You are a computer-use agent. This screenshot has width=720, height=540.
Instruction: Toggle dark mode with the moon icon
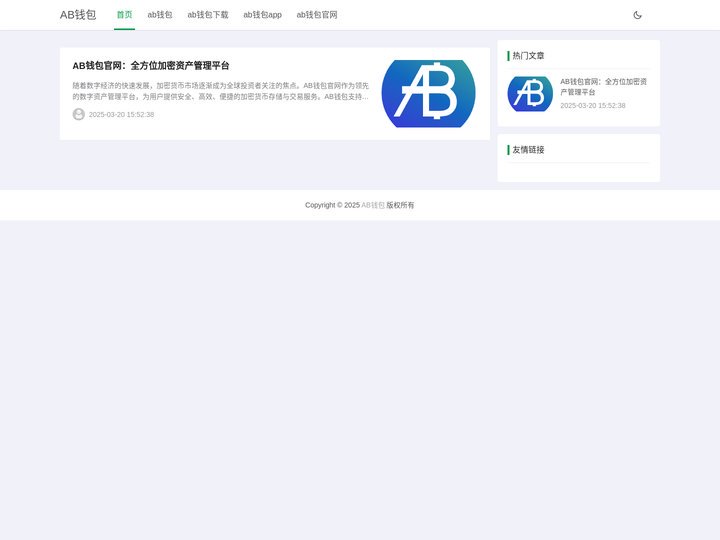(637, 15)
